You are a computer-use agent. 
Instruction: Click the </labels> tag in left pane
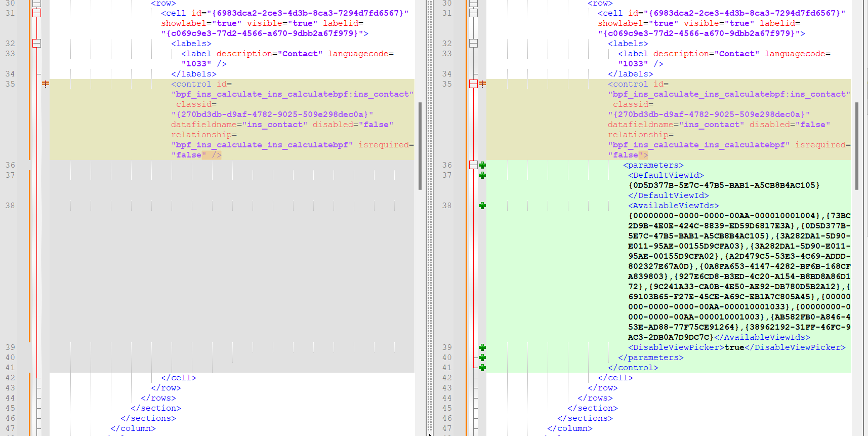tap(194, 74)
